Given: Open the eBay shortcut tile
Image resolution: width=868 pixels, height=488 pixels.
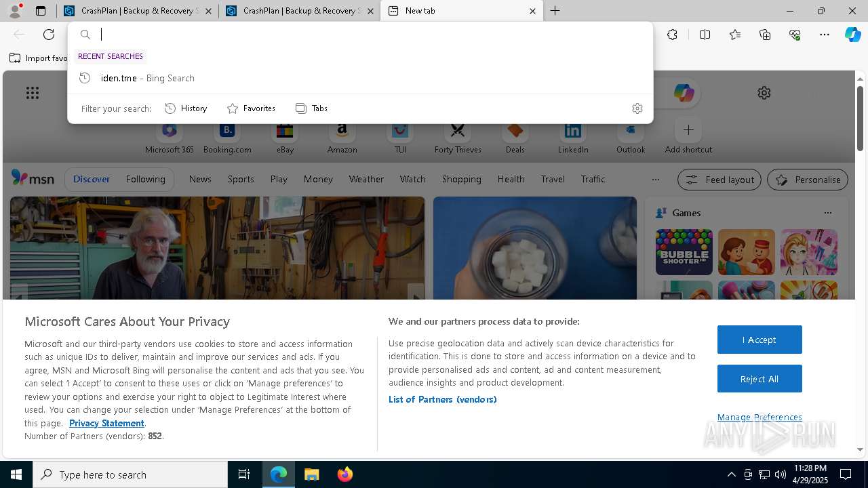Looking at the screenshot, I should [x=285, y=138].
